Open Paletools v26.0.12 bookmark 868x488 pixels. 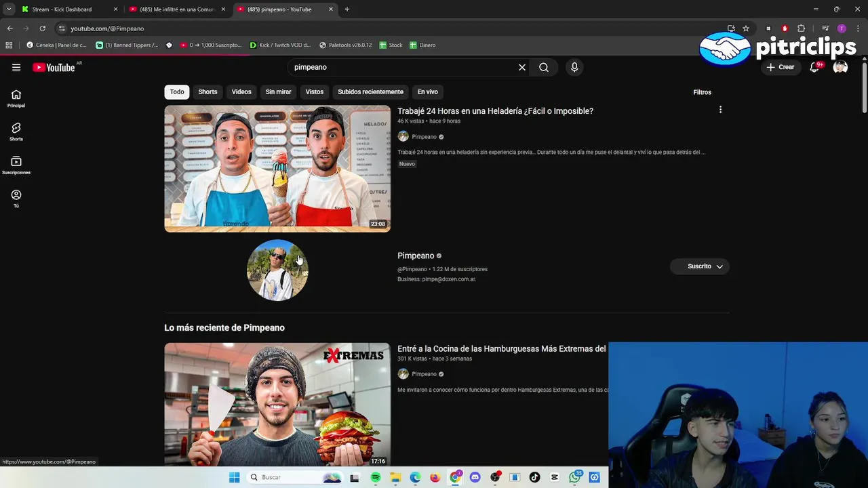coord(345,45)
